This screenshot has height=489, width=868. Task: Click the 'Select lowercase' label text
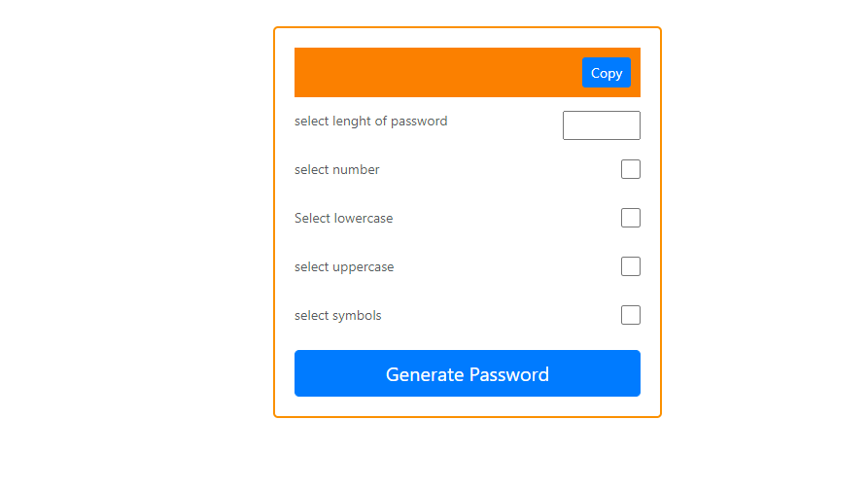click(x=343, y=219)
